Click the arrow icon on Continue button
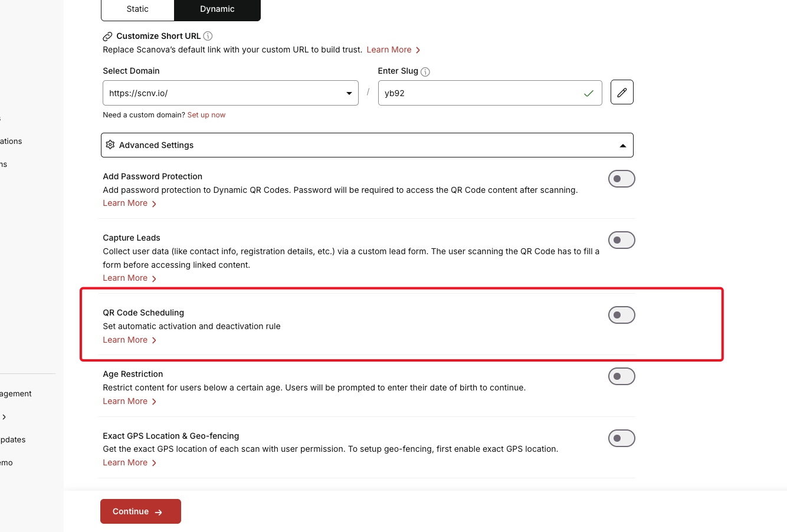Image resolution: width=787 pixels, height=532 pixels. point(159,512)
